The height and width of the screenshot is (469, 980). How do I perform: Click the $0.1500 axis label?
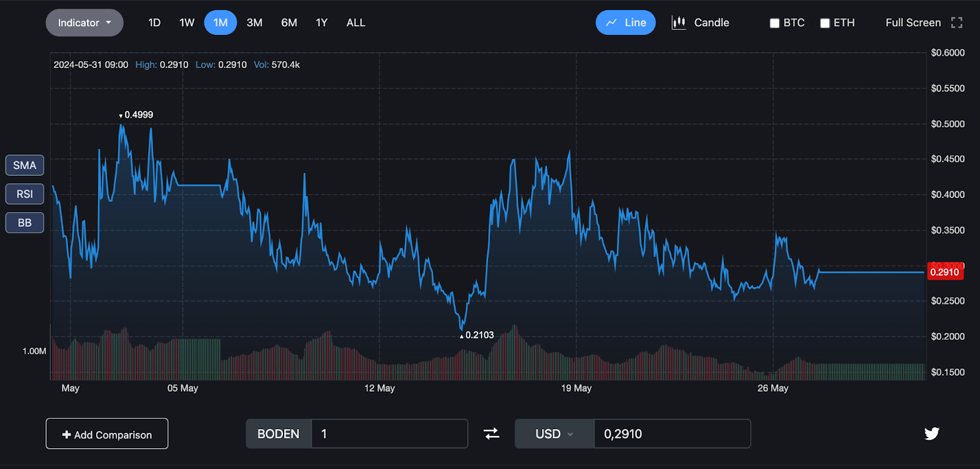point(948,372)
